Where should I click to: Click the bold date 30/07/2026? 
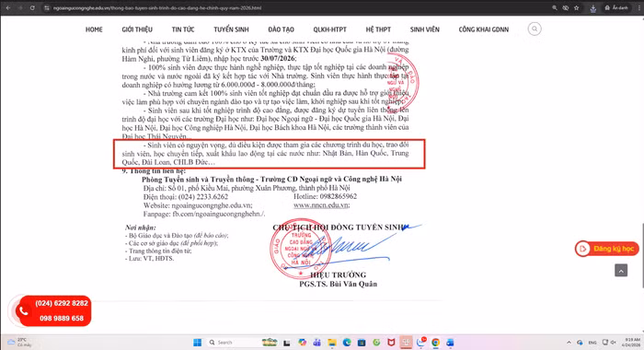(x=277, y=59)
